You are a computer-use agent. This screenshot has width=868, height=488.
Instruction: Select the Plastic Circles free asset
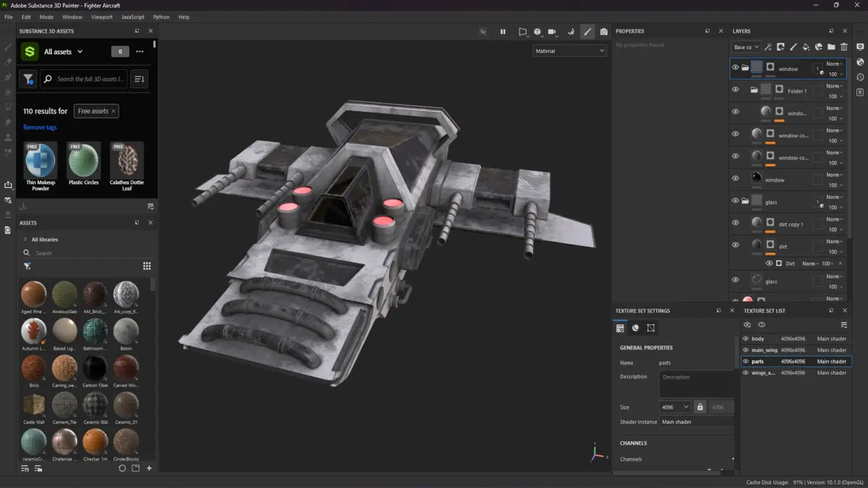point(83,160)
